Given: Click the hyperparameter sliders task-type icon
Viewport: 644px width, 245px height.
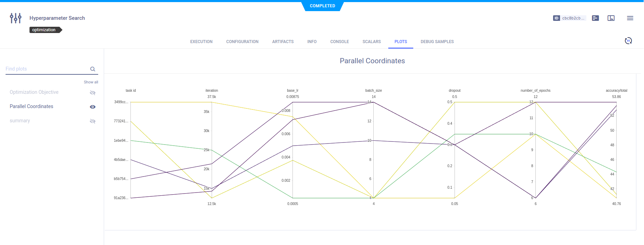Looking at the screenshot, I should pyautogui.click(x=16, y=18).
